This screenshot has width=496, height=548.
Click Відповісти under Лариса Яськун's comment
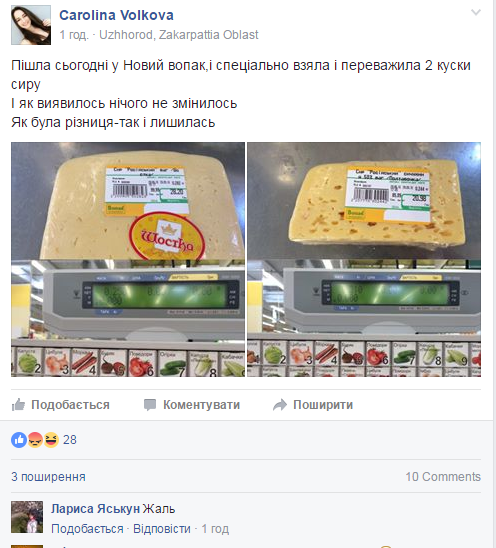162,529
